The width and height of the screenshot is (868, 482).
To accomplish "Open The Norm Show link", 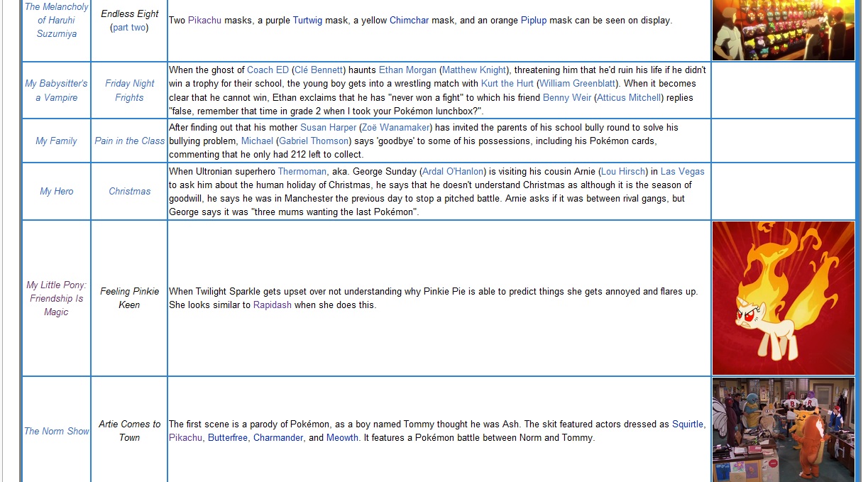I will coord(57,432).
